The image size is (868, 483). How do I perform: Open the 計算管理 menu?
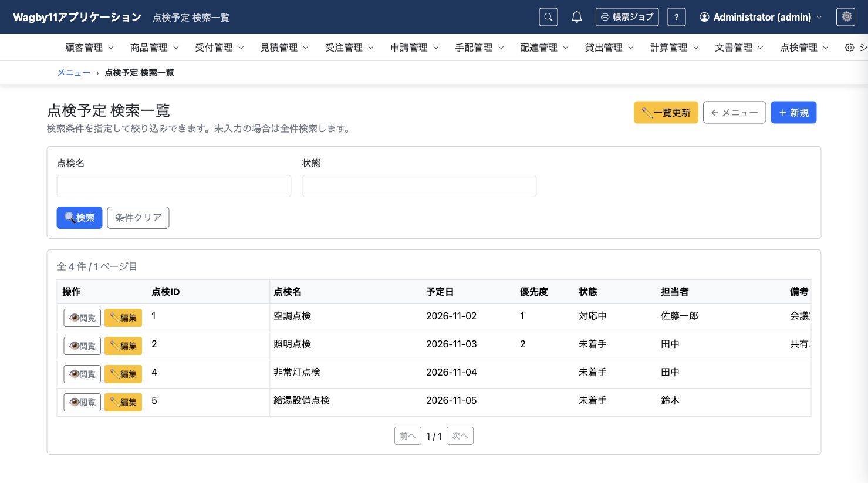pyautogui.click(x=674, y=48)
